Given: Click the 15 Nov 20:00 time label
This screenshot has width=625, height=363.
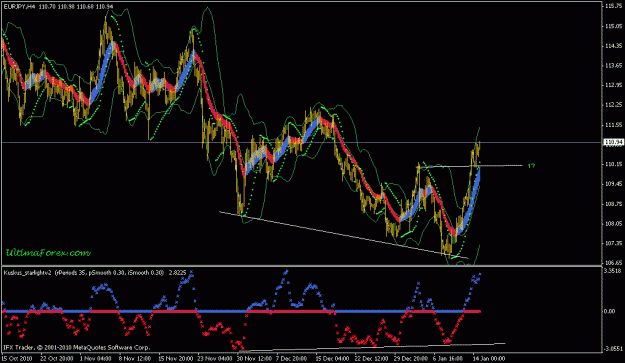Looking at the screenshot, I should coord(175,358).
